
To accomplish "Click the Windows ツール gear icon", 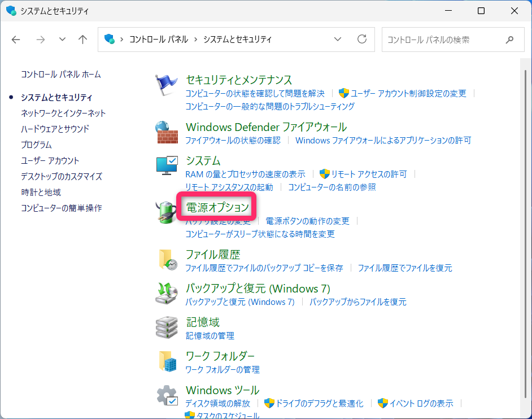I will tap(167, 395).
